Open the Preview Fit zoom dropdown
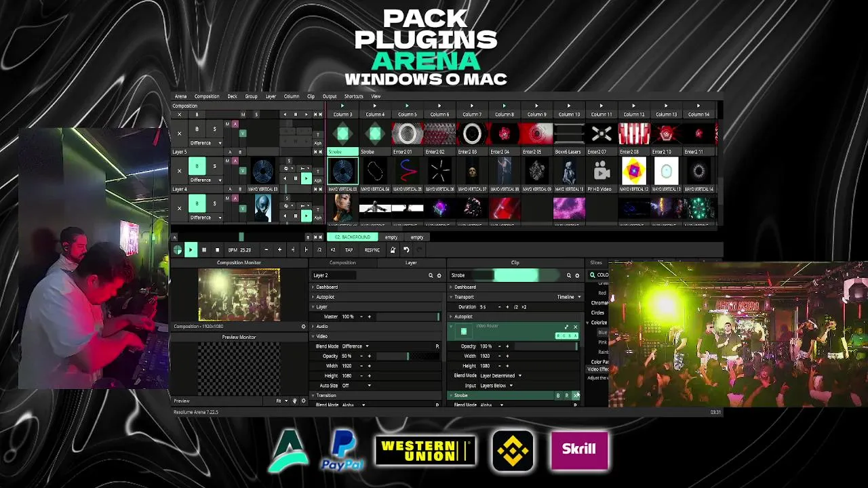This screenshot has width=868, height=488. (x=281, y=401)
